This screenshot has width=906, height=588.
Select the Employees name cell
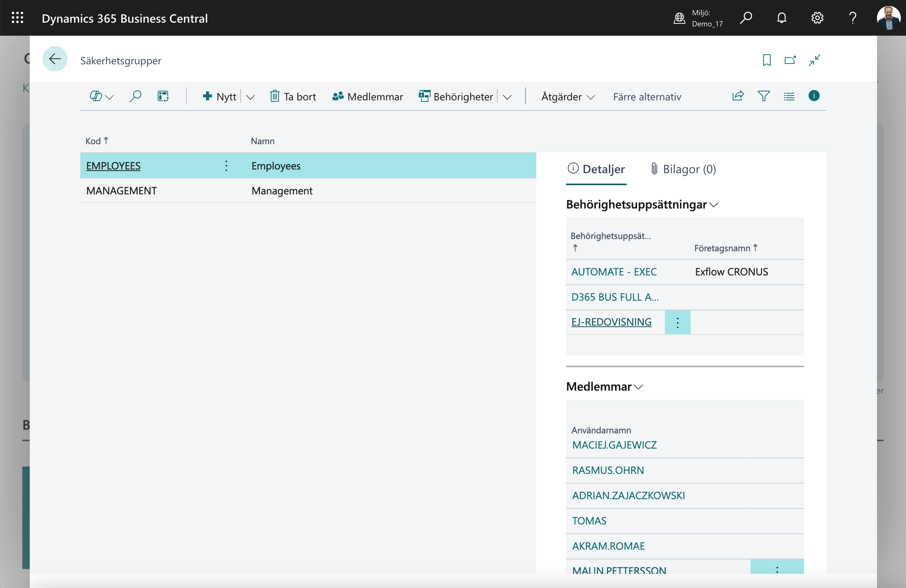click(x=391, y=166)
